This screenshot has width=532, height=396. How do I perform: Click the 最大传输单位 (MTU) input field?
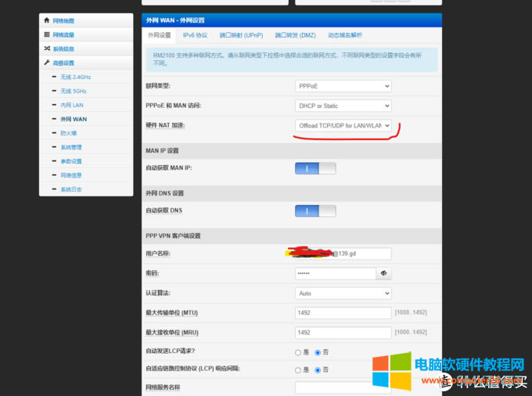pyautogui.click(x=343, y=313)
